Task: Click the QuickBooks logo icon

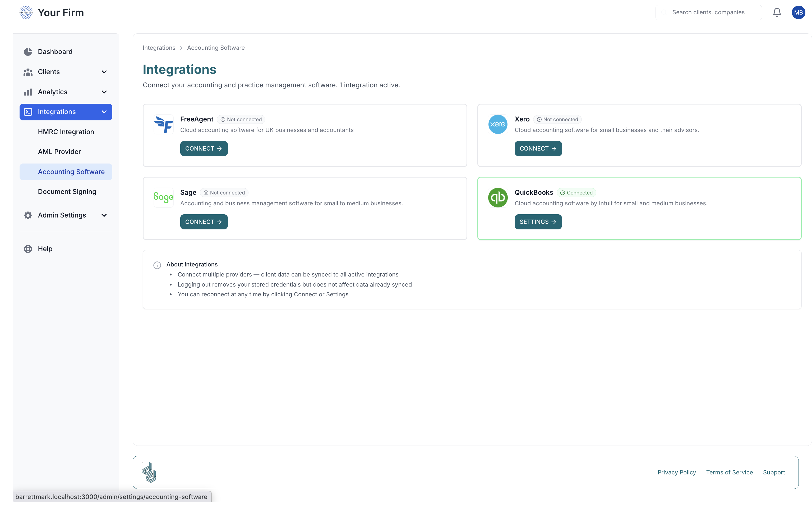Action: (497, 197)
